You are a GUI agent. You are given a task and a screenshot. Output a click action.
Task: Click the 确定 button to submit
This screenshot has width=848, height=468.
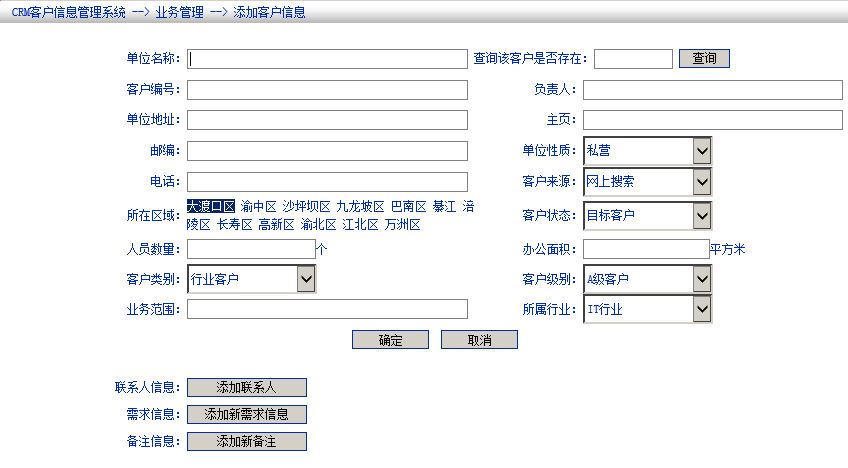390,340
